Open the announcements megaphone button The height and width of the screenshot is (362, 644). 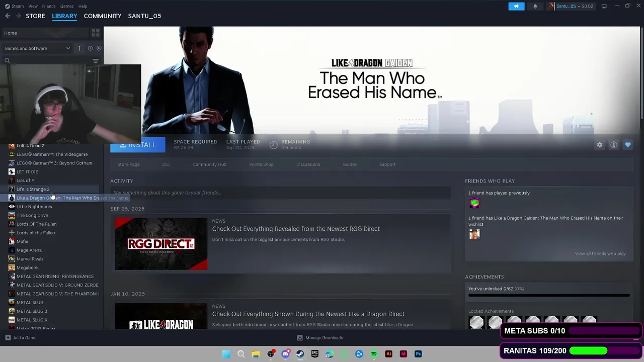point(516,6)
